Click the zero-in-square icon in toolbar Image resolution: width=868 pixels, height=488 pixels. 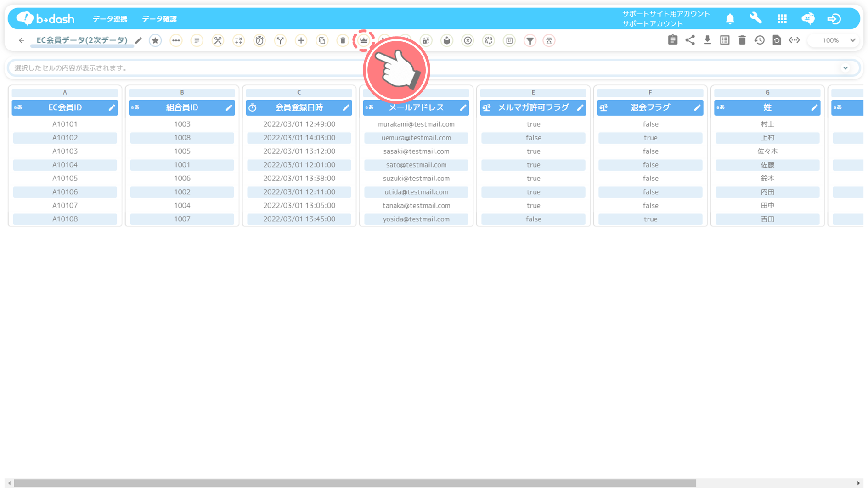[x=509, y=40]
